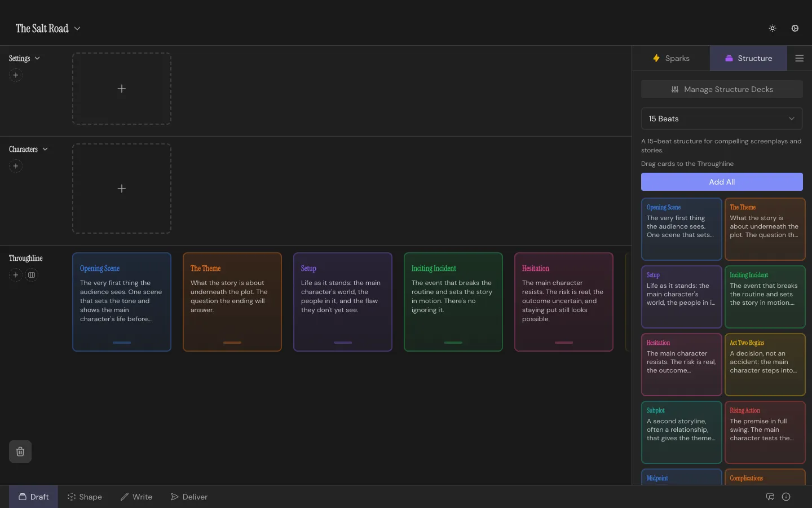Click the Write pencil icon

tap(125, 497)
